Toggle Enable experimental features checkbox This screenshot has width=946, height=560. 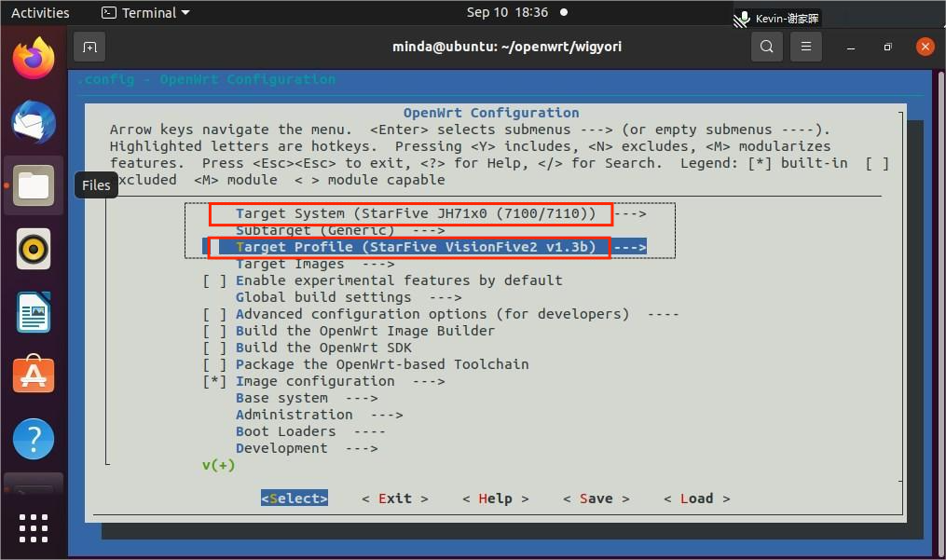point(214,280)
